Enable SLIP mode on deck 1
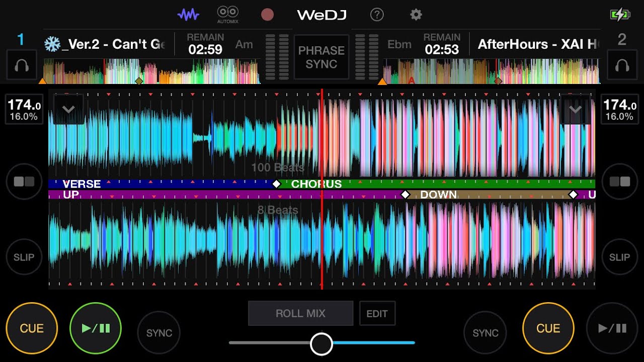 pyautogui.click(x=24, y=257)
